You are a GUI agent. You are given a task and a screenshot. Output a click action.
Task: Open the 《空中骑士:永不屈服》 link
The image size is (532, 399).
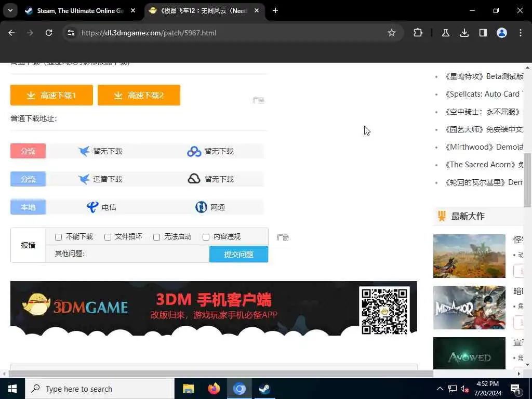[483, 112]
